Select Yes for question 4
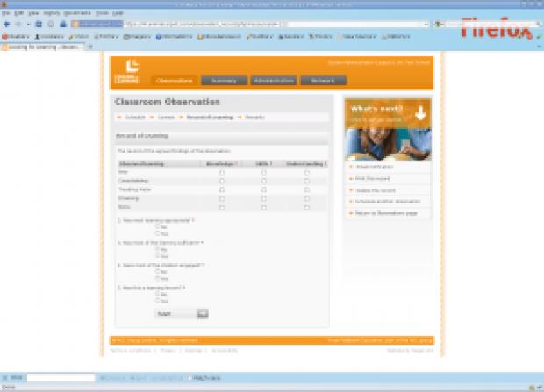The width and height of the screenshot is (544, 392). [158, 278]
